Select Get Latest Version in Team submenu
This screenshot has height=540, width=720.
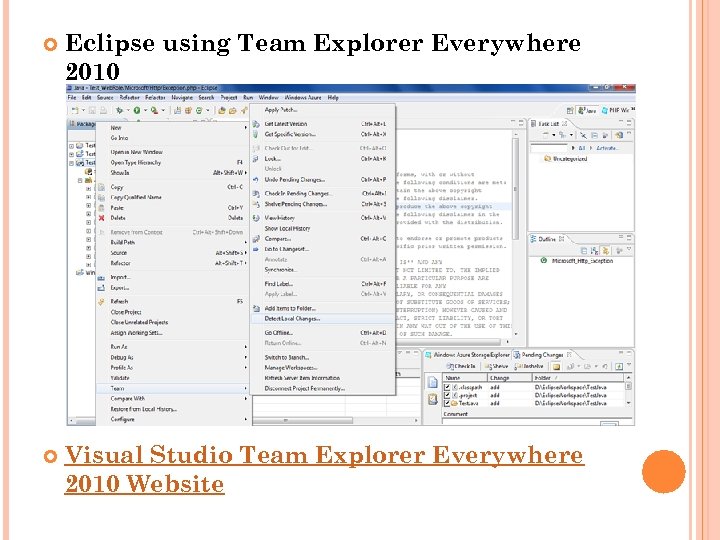pyautogui.click(x=323, y=124)
